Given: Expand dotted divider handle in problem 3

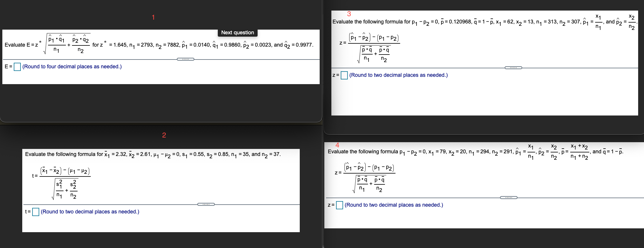Looking at the screenshot, I should [x=513, y=68].
